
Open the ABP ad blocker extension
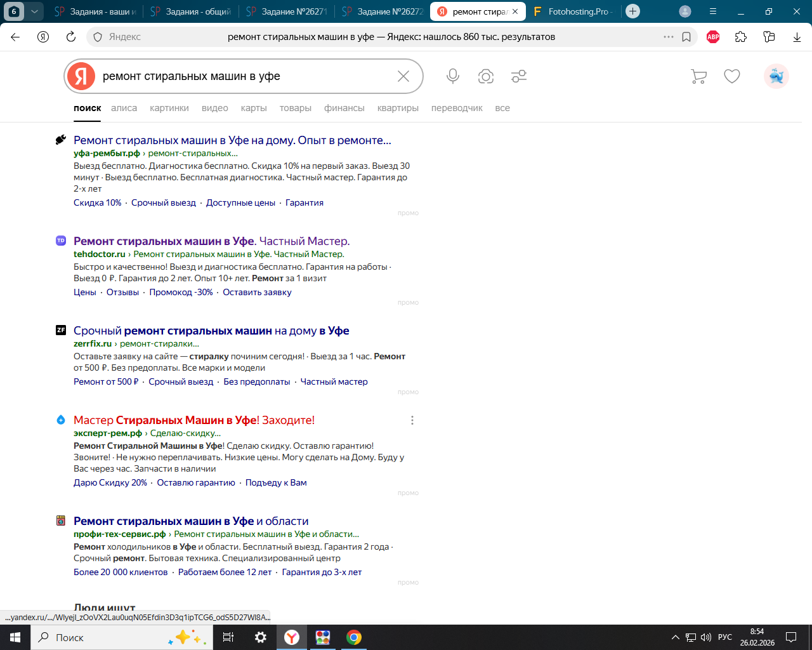[713, 37]
